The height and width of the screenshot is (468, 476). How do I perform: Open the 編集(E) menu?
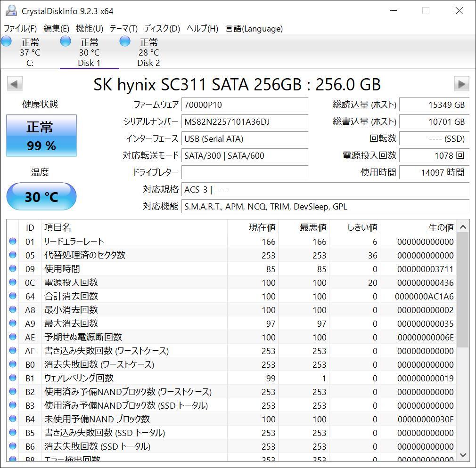(x=56, y=29)
